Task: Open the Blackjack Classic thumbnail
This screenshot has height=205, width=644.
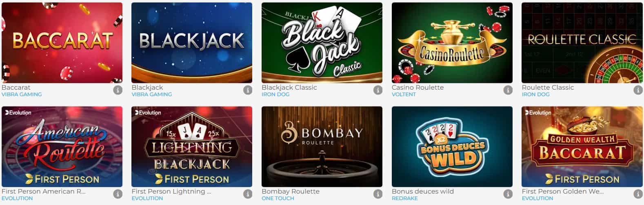Action: click(x=322, y=43)
